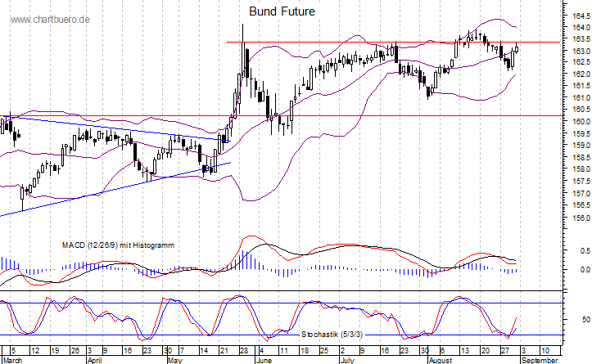Click the 159.5 price axis label

(x=581, y=134)
